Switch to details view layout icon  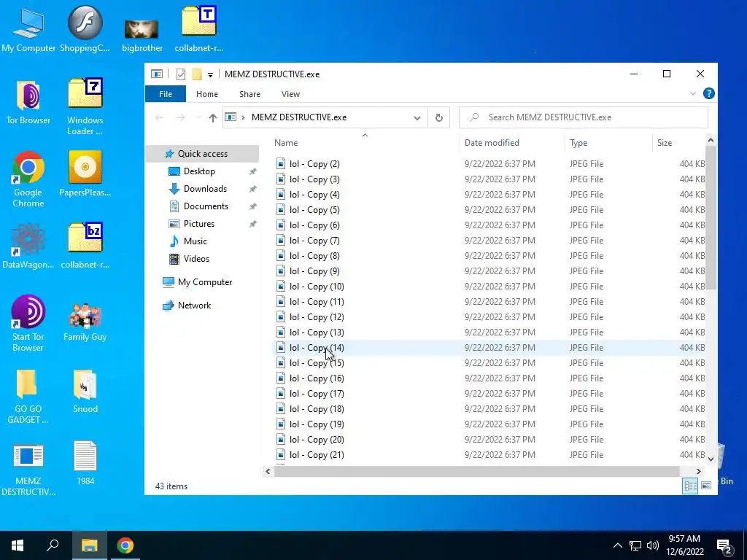tap(690, 485)
